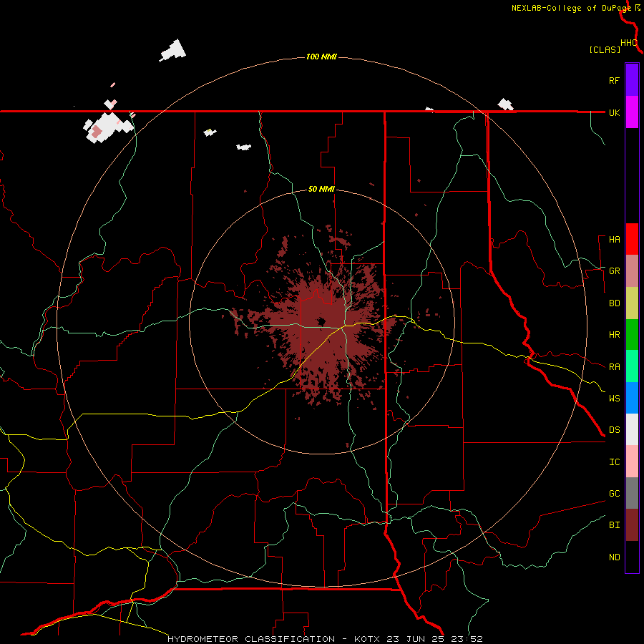Click the HA red legend swatch
Image resolution: width=644 pixels, height=644 pixels.
(x=632, y=239)
